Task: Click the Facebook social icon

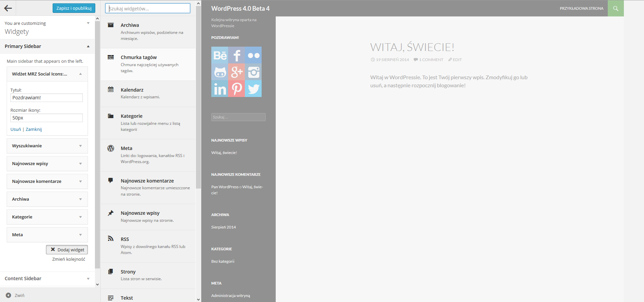Action: 236,55
